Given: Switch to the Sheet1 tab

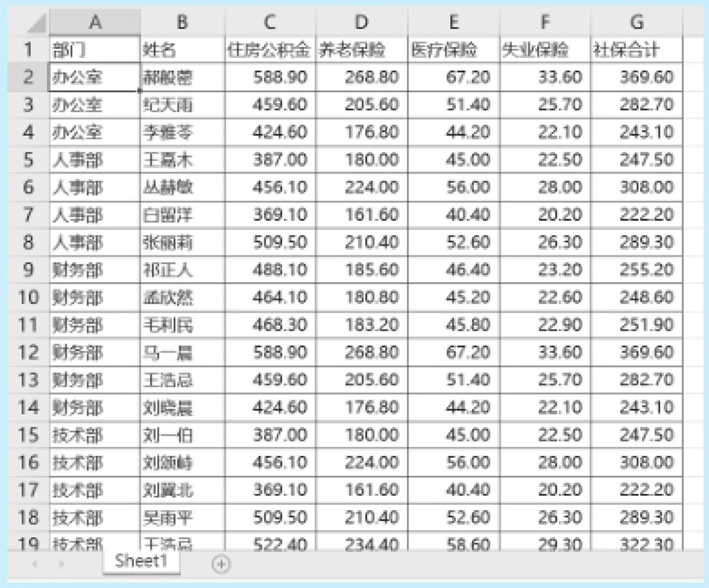Looking at the screenshot, I should point(141,562).
